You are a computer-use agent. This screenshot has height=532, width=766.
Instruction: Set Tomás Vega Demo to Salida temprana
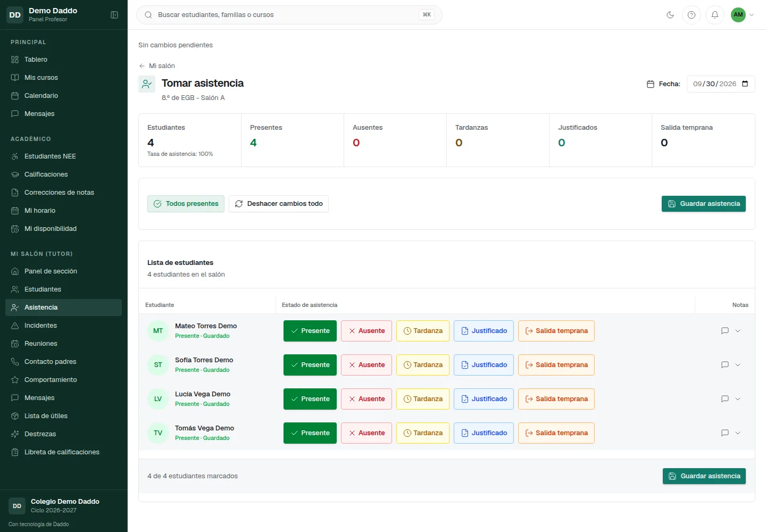(x=556, y=433)
